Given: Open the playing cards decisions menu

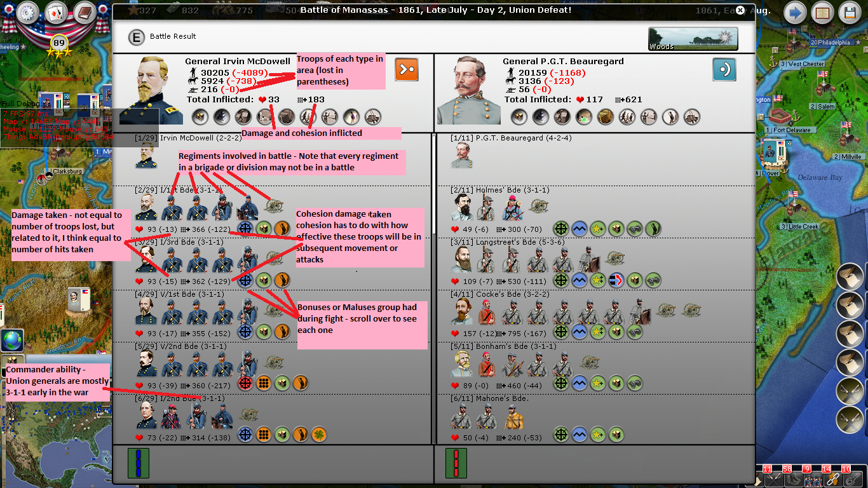Looking at the screenshot, I should (56, 12).
